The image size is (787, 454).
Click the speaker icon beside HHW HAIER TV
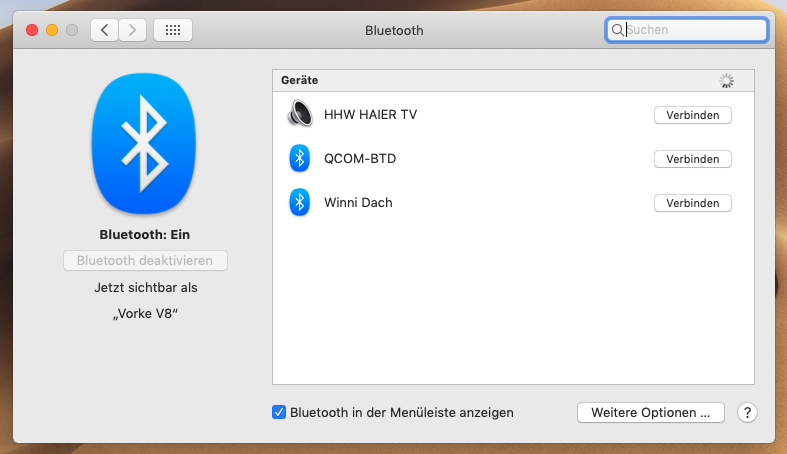[299, 115]
